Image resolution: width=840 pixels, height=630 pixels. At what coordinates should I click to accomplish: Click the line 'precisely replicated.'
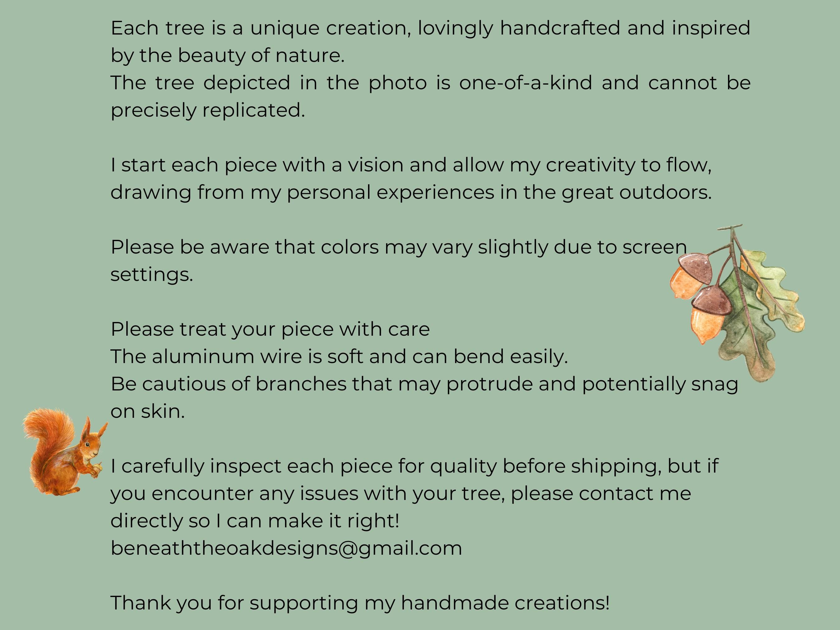208,110
